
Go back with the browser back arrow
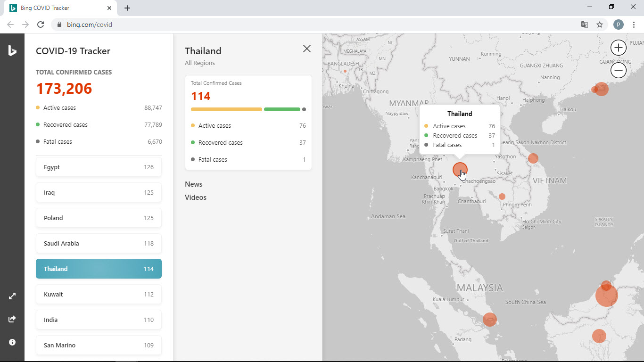[x=10, y=25]
